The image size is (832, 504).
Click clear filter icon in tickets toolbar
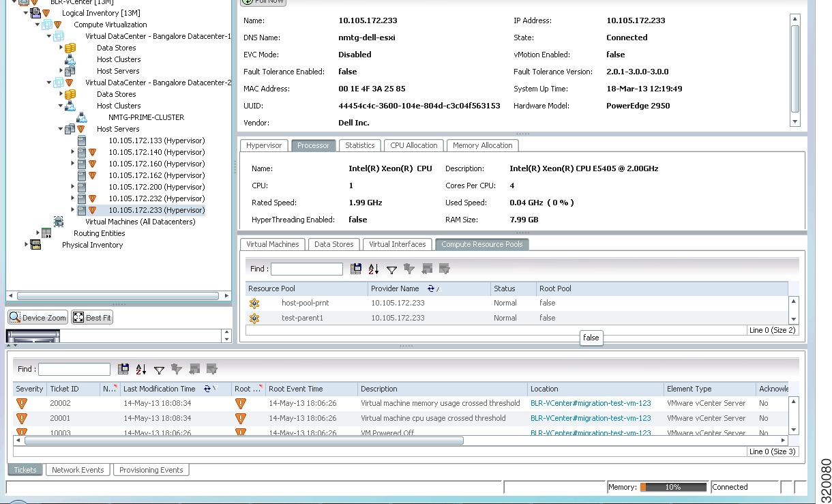(x=177, y=369)
